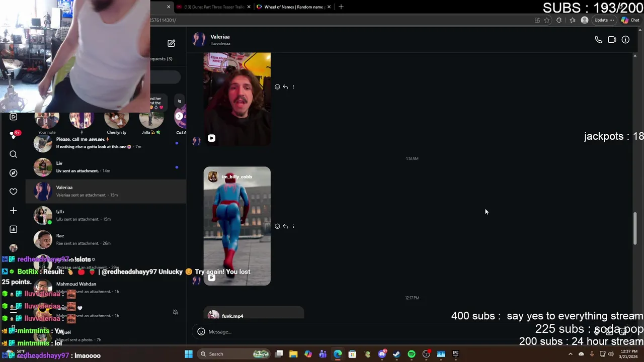Open Windows Start menu
The width and height of the screenshot is (644, 362).
[189, 354]
